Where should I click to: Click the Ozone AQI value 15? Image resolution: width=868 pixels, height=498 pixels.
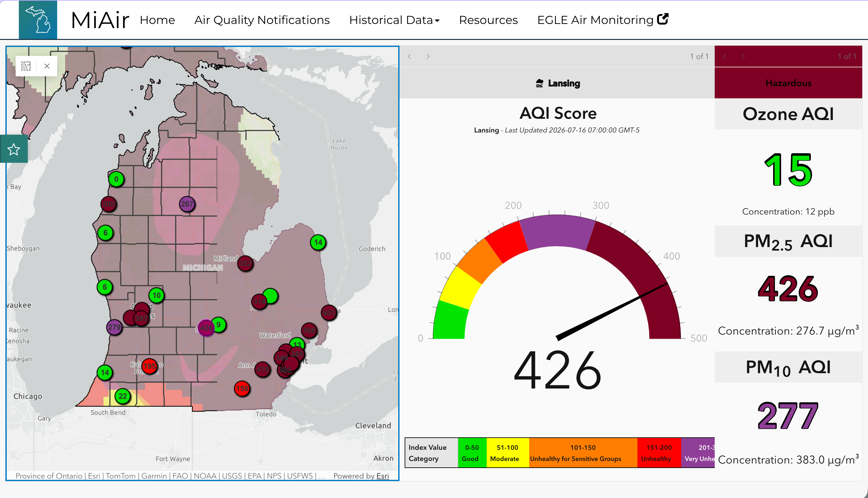pyautogui.click(x=788, y=170)
